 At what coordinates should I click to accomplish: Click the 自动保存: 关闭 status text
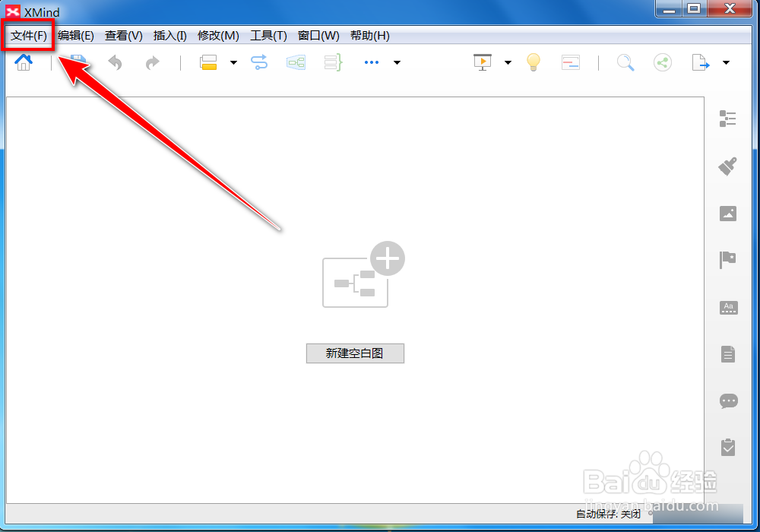pos(608,514)
